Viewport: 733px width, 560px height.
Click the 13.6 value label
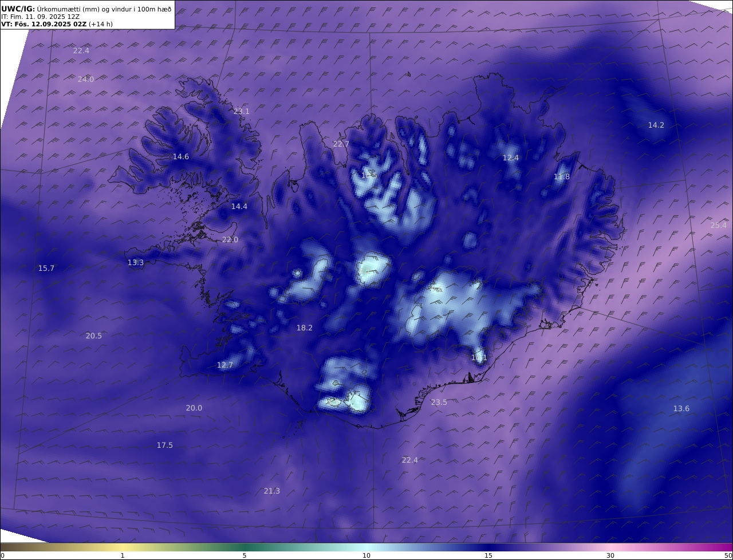681,408
